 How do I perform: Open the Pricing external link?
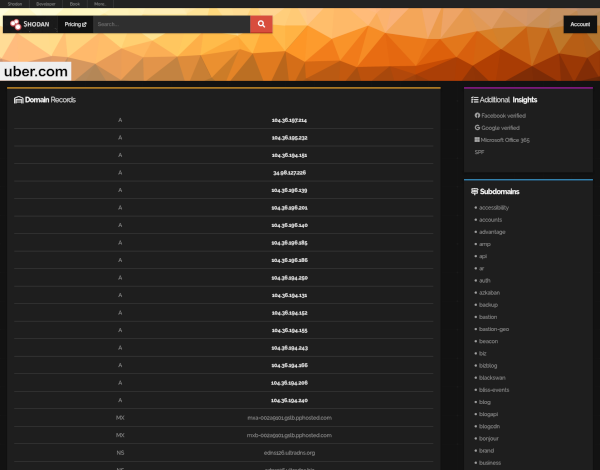[75, 24]
